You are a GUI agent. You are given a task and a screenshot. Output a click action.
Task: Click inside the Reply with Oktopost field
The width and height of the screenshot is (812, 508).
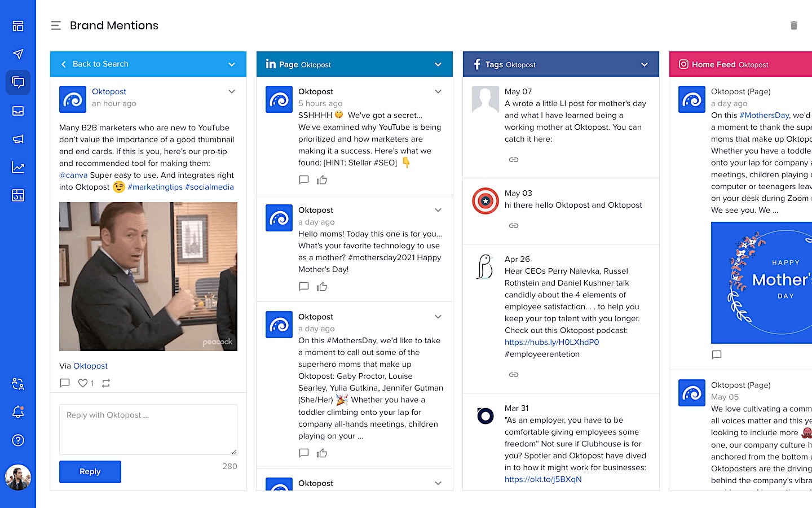pyautogui.click(x=148, y=429)
